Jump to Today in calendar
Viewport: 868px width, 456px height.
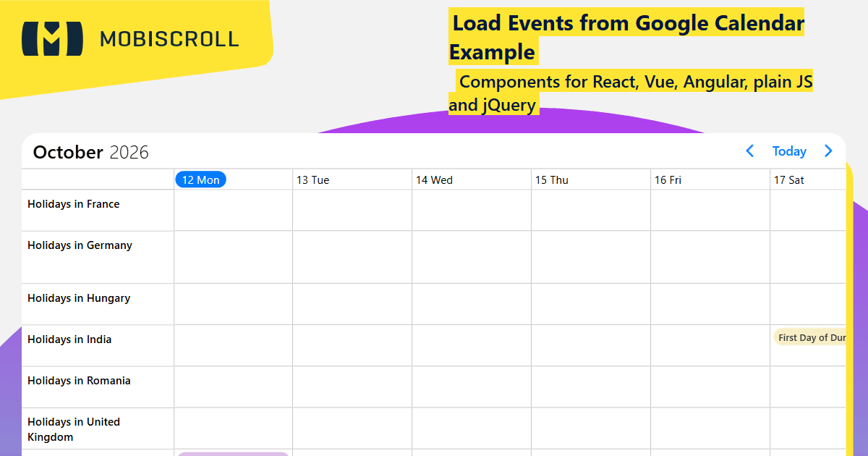(789, 151)
